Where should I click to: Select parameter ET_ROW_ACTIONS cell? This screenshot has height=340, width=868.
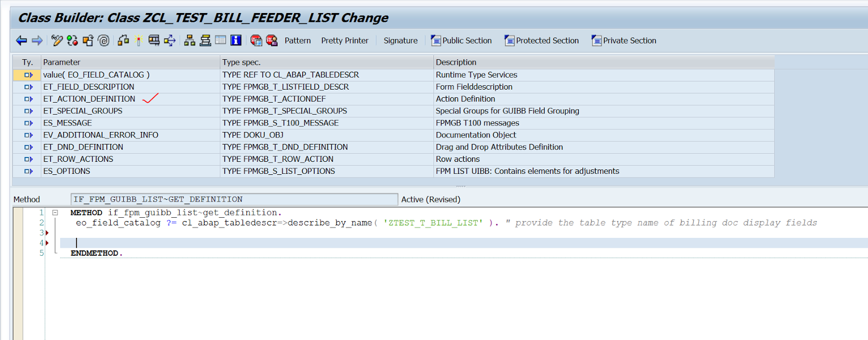131,159
